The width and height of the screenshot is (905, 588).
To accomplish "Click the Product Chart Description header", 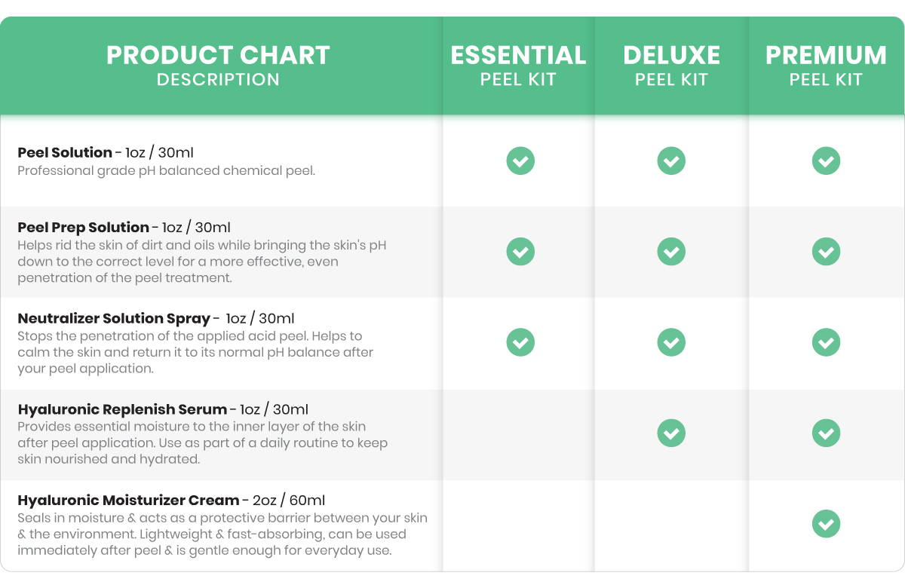I will 218,66.
